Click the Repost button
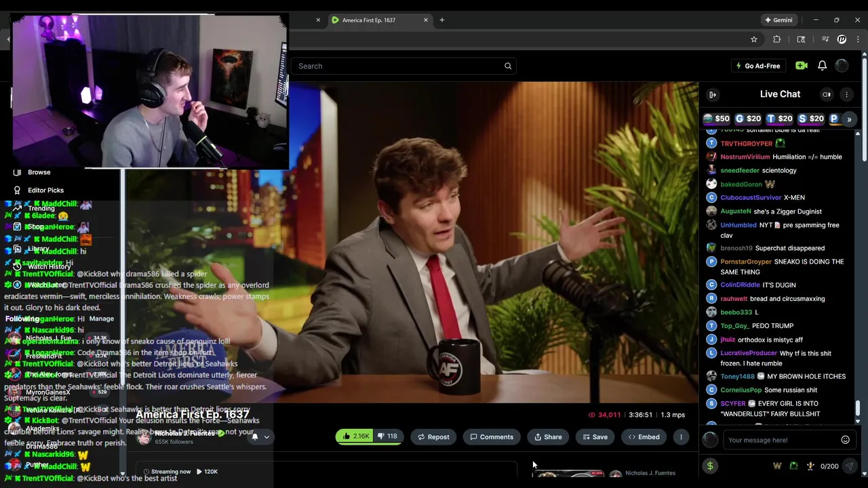The width and height of the screenshot is (868, 488). click(433, 436)
